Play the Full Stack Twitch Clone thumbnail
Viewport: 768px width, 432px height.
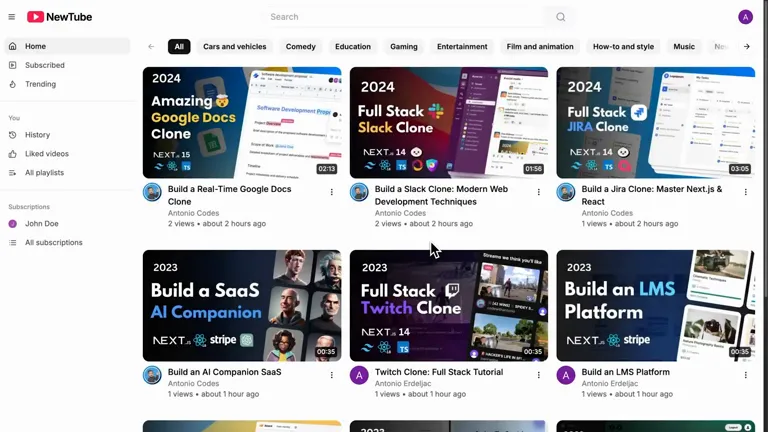point(449,306)
